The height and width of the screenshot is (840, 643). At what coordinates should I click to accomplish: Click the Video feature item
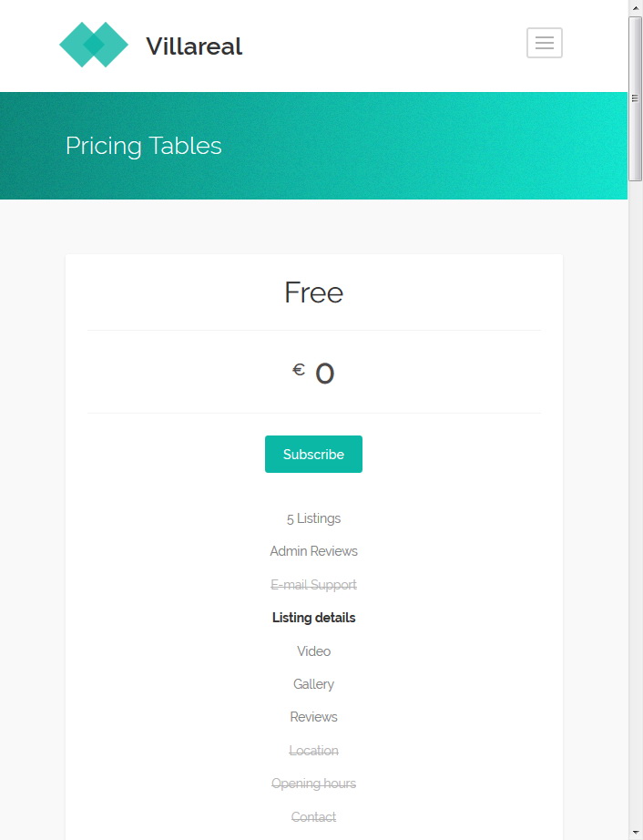pyautogui.click(x=313, y=650)
